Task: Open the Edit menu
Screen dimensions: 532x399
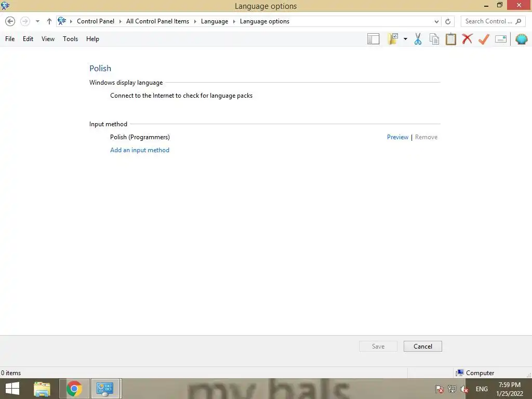Action: pos(28,38)
